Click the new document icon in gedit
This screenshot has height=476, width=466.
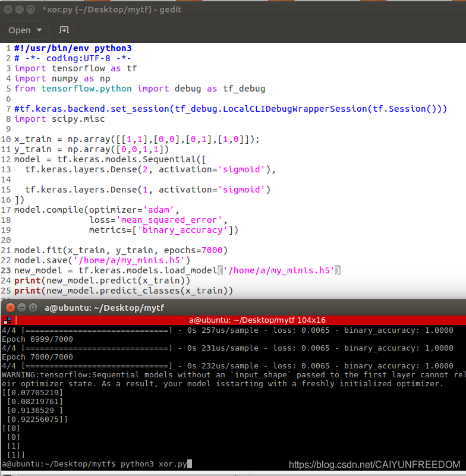click(64, 30)
